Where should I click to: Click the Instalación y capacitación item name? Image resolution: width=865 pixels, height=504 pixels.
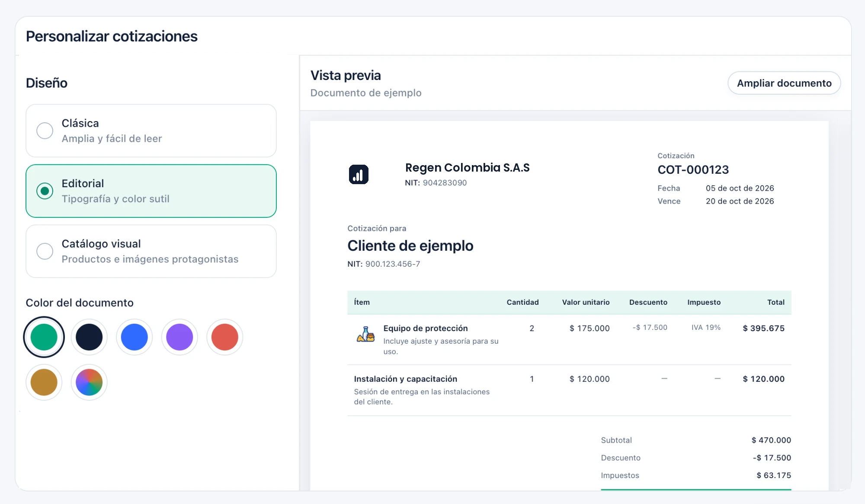click(405, 379)
